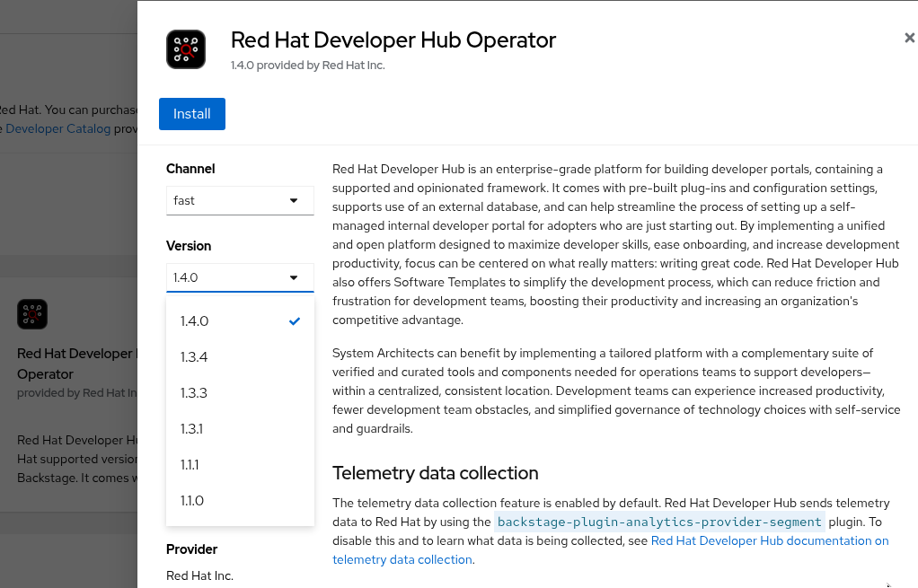The image size is (918, 588).
Task: Choose version 1.1.0 in the dropdown
Action: [192, 501]
